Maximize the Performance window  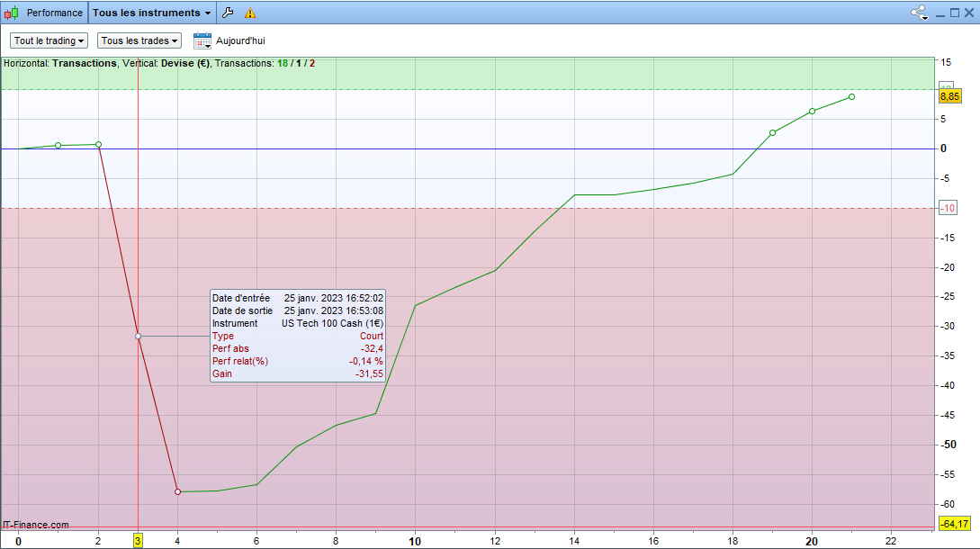coord(955,13)
